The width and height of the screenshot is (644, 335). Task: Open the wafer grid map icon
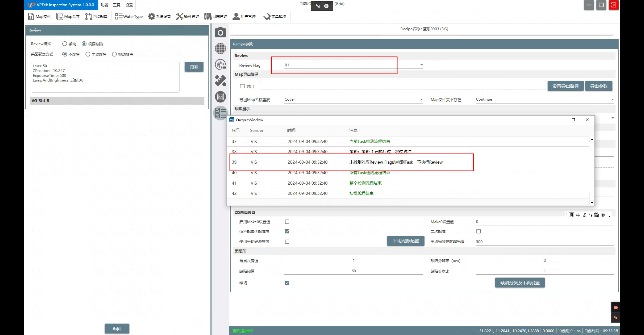[x=220, y=49]
